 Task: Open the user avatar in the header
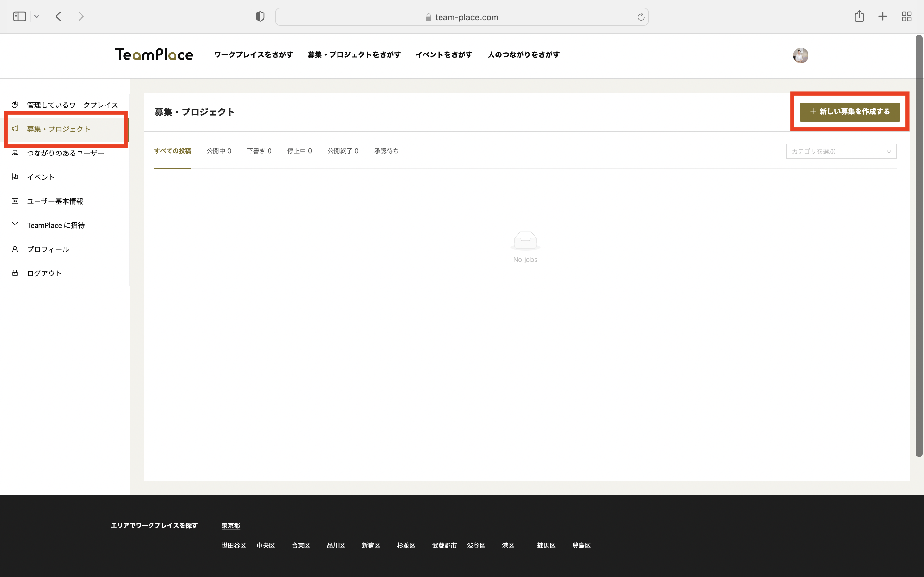point(800,55)
